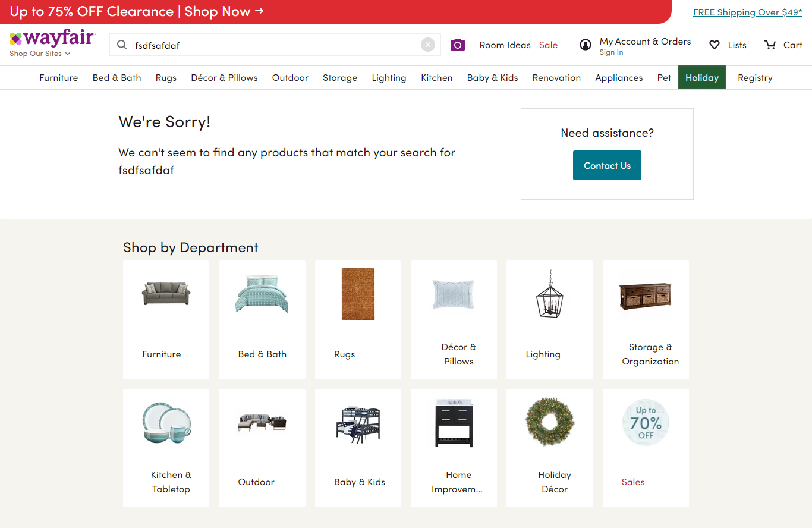812x528 pixels.
Task: Click the My Account profile icon
Action: (586, 45)
